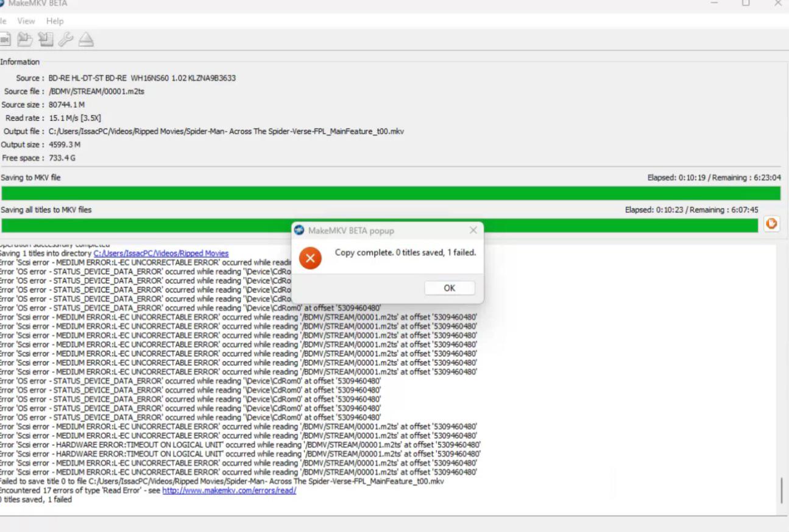Maximize the MakeMKV main window
789x532 pixels.
coord(745,4)
